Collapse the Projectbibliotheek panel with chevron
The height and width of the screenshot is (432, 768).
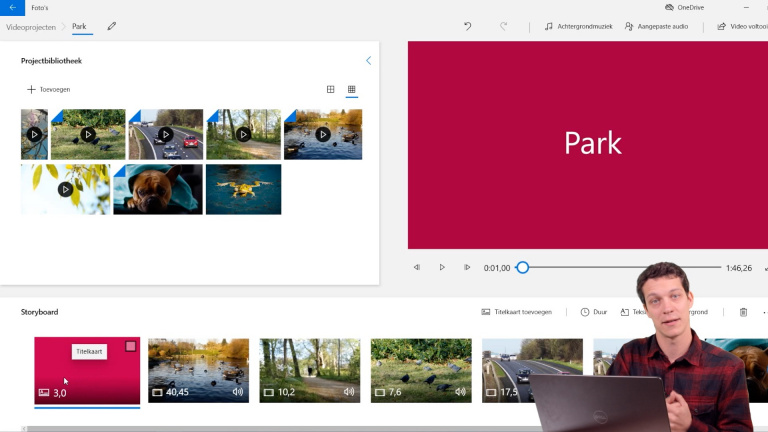click(x=368, y=61)
